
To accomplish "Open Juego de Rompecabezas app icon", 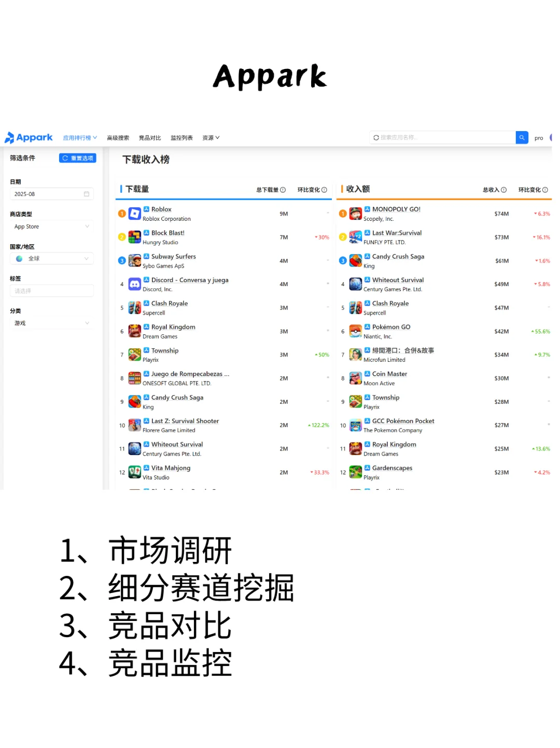I will pyautogui.click(x=135, y=378).
